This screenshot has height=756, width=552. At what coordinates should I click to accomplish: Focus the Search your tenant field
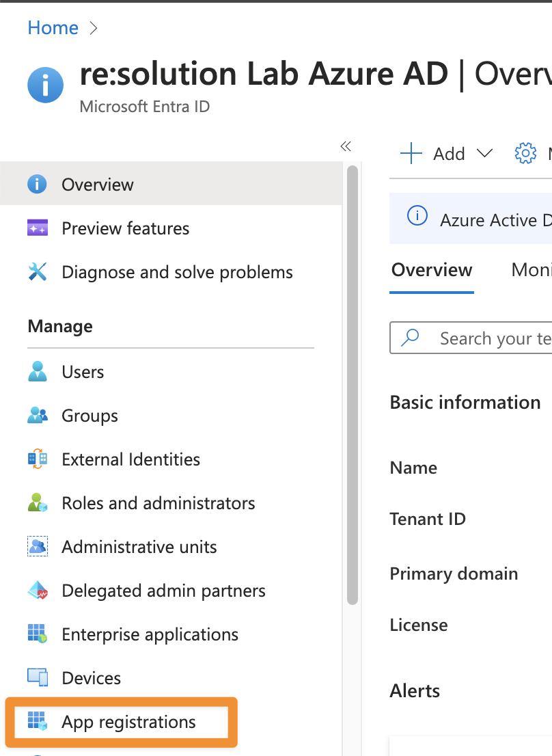(471, 338)
